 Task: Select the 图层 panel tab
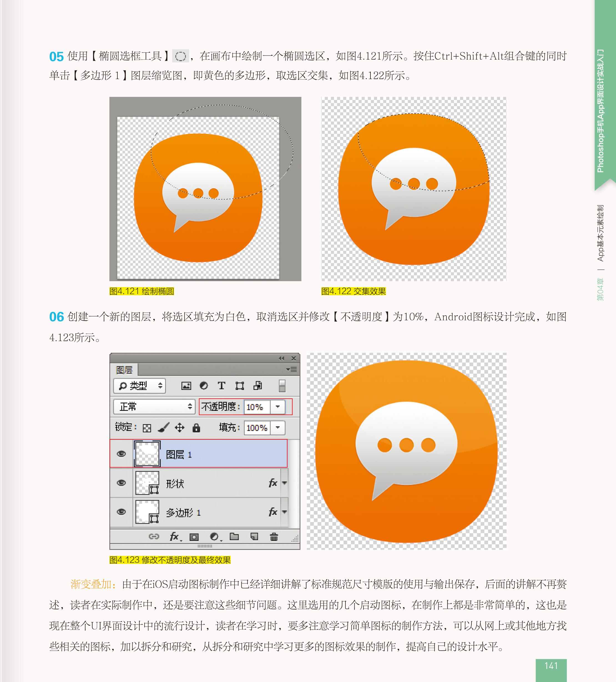point(124,370)
